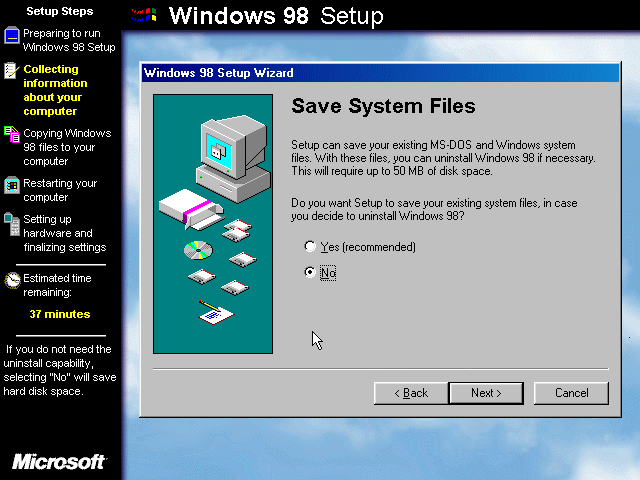This screenshot has width=640, height=480.
Task: Click the Windows 98 Setup header title
Action: (x=276, y=16)
